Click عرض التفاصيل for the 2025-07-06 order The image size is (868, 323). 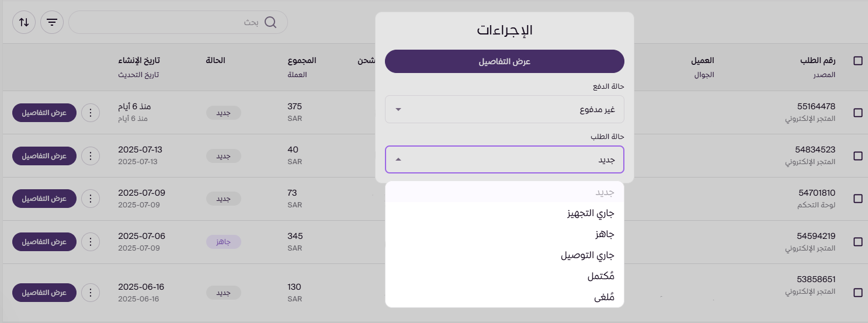[44, 242]
